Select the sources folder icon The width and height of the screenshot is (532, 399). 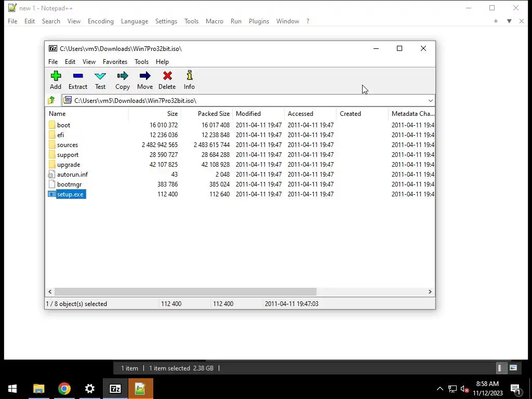coord(51,144)
